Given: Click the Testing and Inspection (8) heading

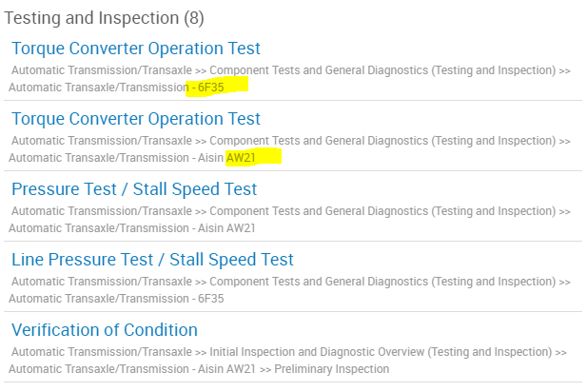Looking at the screenshot, I should (x=105, y=18).
